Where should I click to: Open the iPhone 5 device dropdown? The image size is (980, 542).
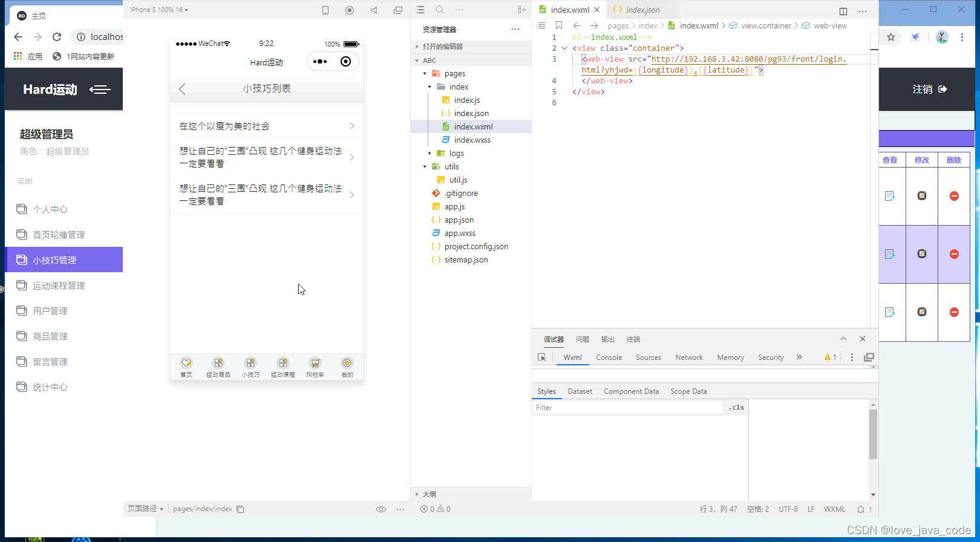158,10
